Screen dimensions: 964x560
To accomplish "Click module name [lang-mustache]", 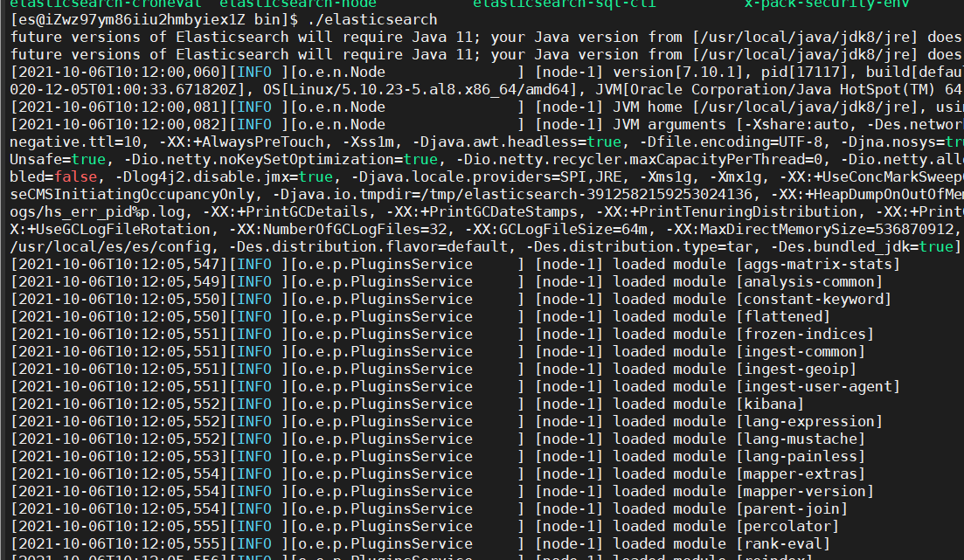I will pos(801,439).
